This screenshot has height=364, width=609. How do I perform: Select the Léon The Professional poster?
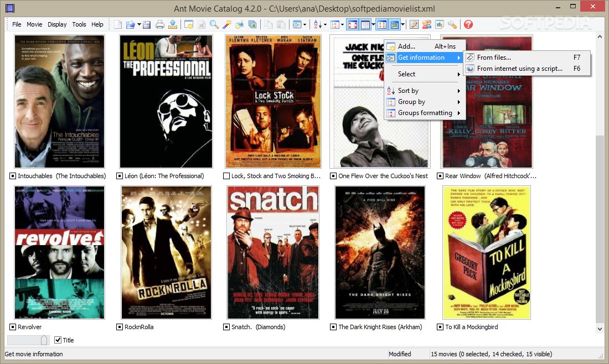pos(166,101)
